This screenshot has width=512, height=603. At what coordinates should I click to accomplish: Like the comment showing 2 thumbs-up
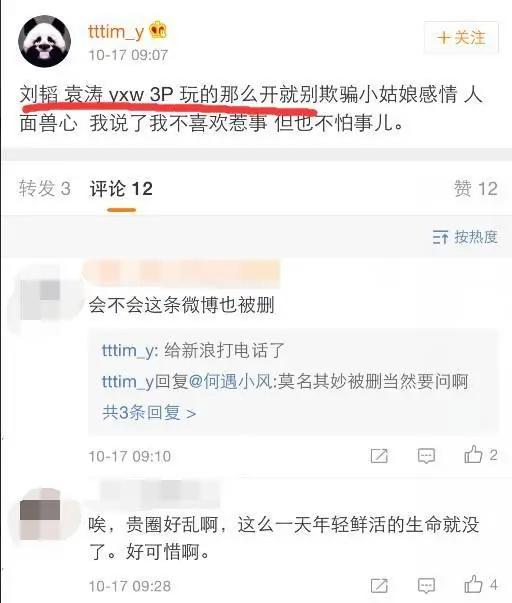point(480,455)
